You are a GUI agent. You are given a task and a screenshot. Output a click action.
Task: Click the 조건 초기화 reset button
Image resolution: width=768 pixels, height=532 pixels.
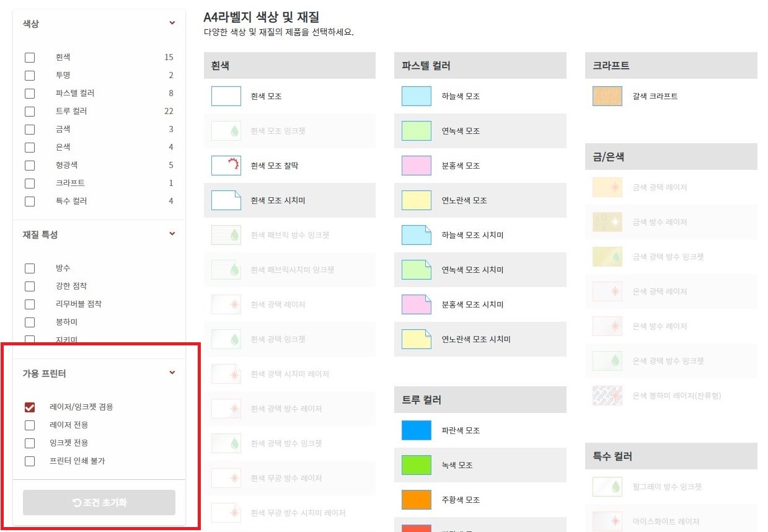pos(99,502)
